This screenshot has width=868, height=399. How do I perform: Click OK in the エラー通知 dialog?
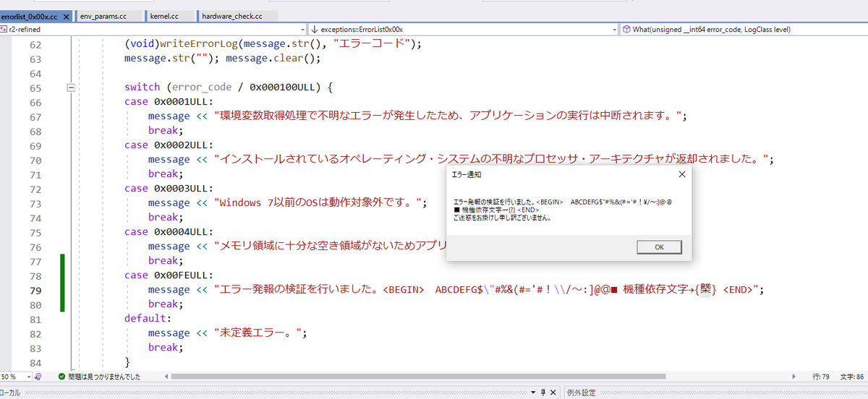click(659, 247)
